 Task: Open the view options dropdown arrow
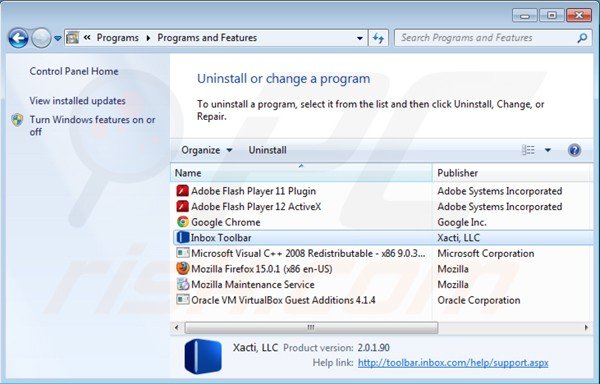548,150
